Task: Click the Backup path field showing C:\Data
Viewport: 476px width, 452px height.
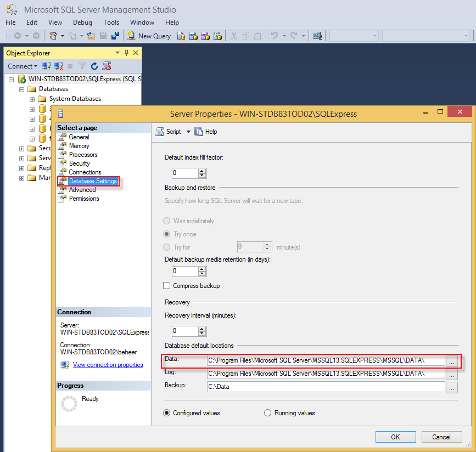Action: (x=326, y=387)
